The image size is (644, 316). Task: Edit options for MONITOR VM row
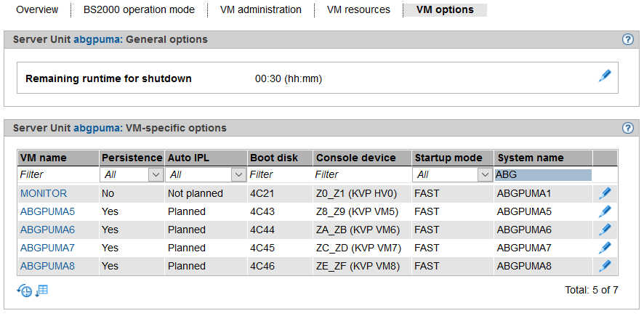pyautogui.click(x=605, y=193)
